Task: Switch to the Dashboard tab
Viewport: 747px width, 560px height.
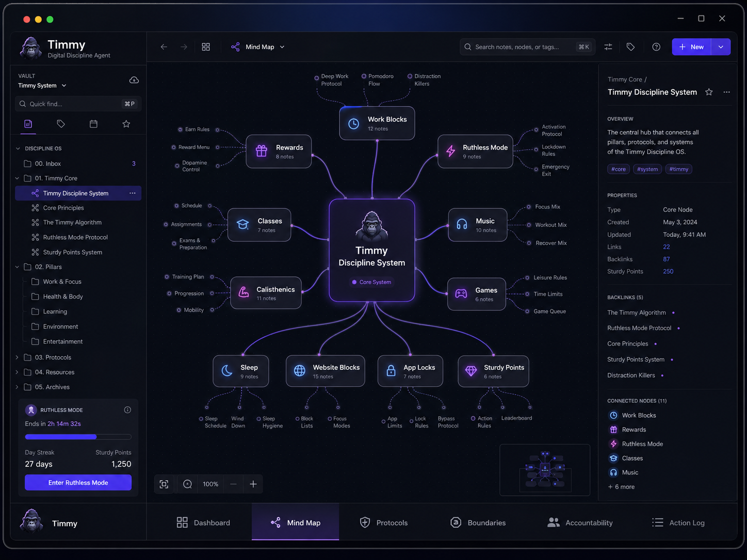Action: pyautogui.click(x=203, y=523)
